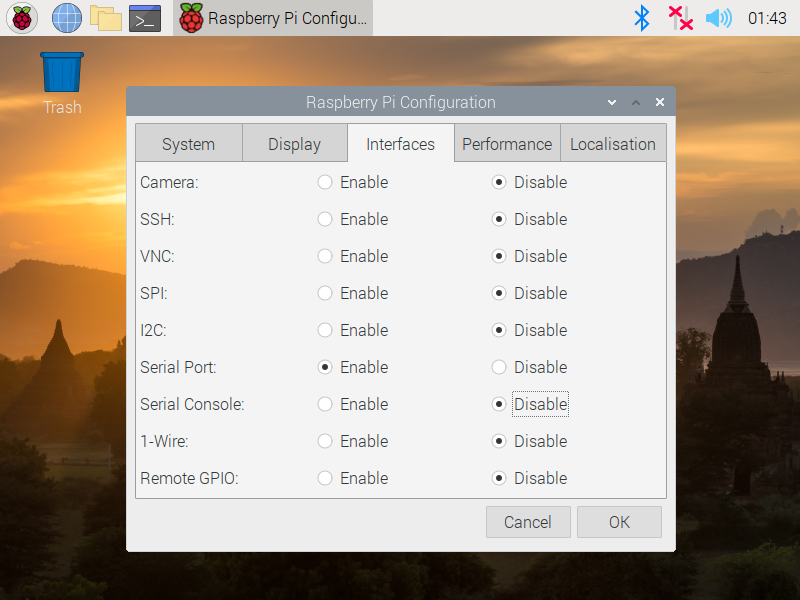
Task: Click the "1-Wire:" label
Action: point(164,441)
